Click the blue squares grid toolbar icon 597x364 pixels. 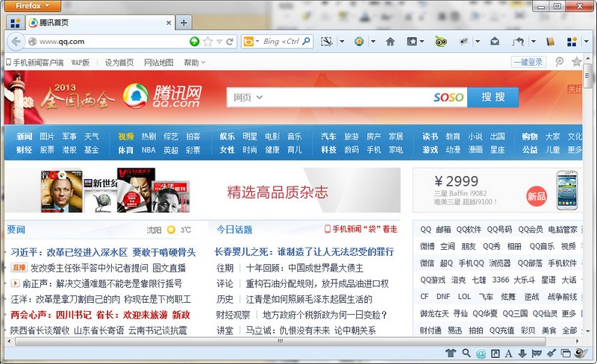(x=572, y=42)
